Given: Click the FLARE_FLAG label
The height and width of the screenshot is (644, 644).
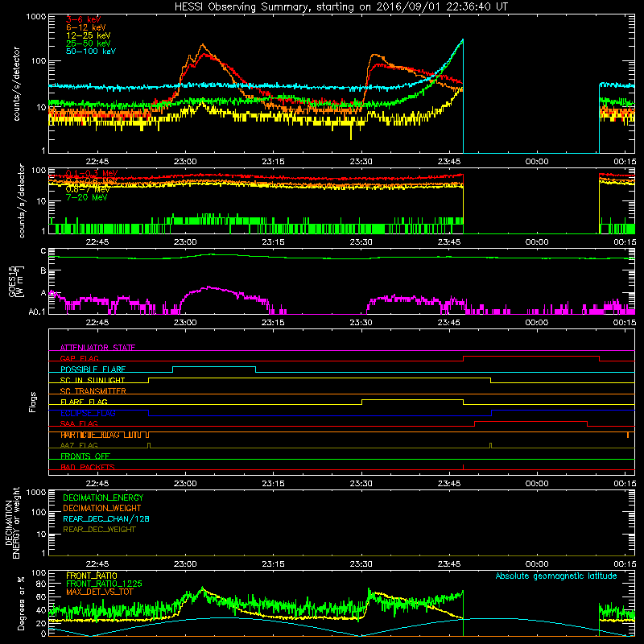Looking at the screenshot, I should [84, 402].
